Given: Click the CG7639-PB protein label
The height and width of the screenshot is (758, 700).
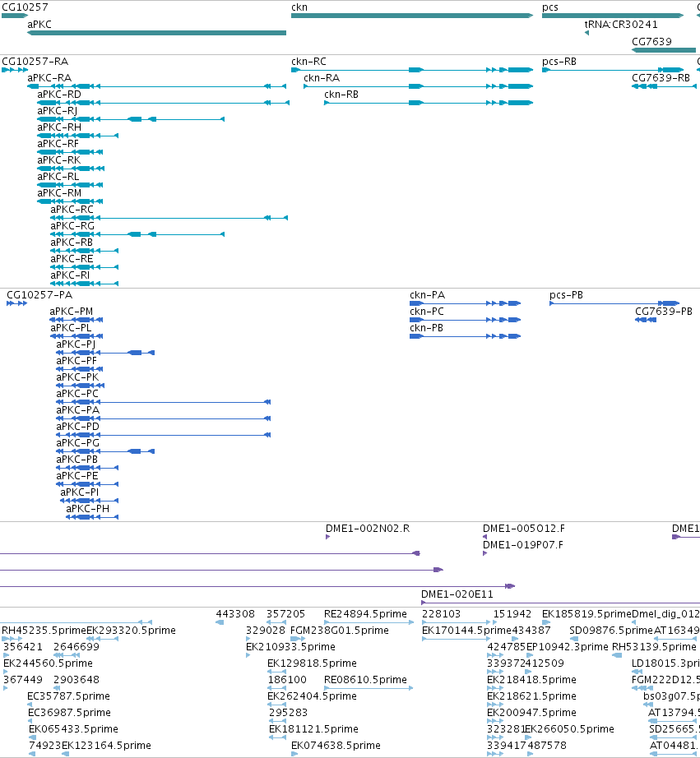Looking at the screenshot, I should pos(664,312).
